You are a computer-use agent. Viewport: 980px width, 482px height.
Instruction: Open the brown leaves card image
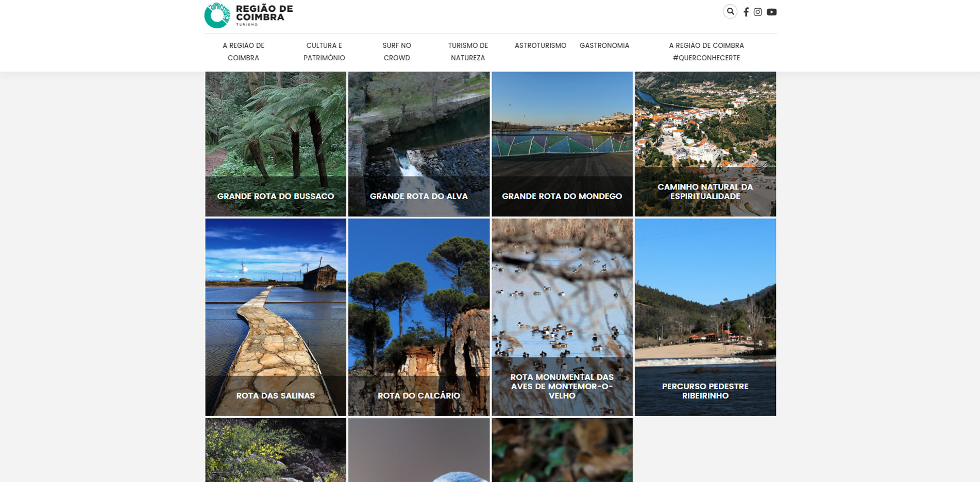click(562, 450)
